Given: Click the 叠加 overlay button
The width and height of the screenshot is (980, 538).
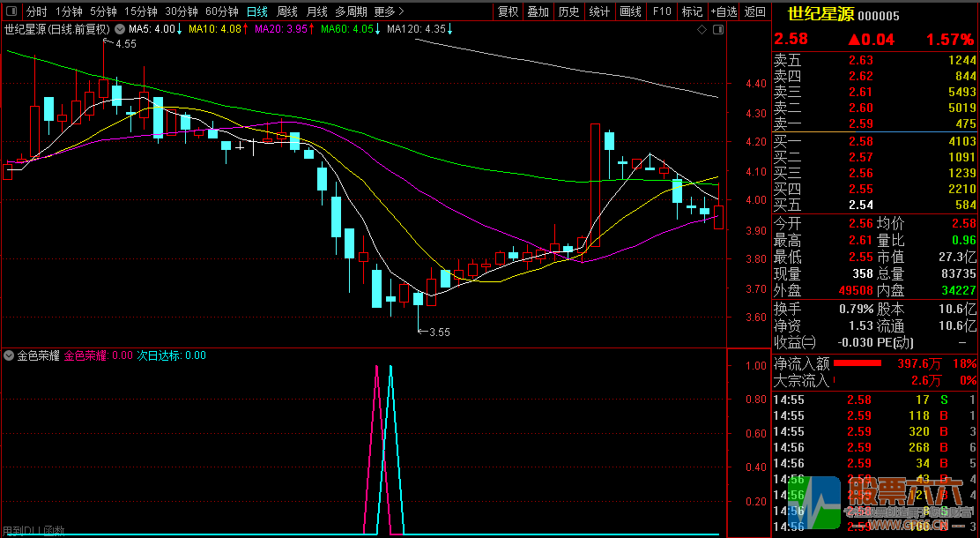Looking at the screenshot, I should 538,11.
